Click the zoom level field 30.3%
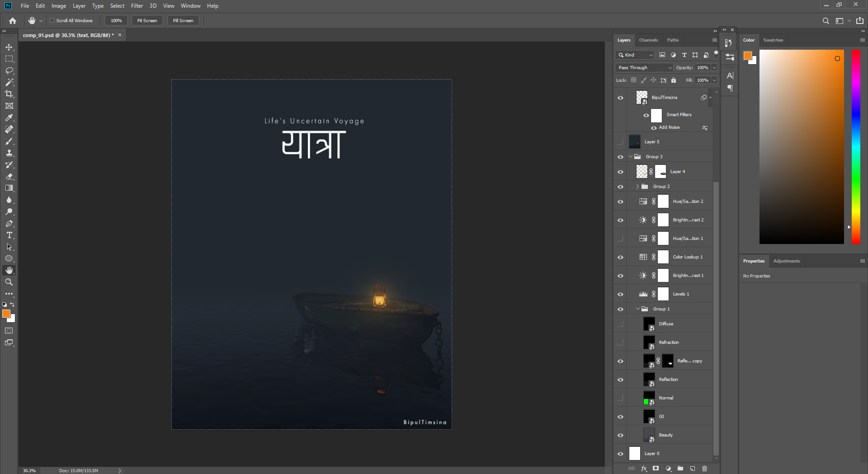Viewport: 868px width, 474px height. [29, 470]
